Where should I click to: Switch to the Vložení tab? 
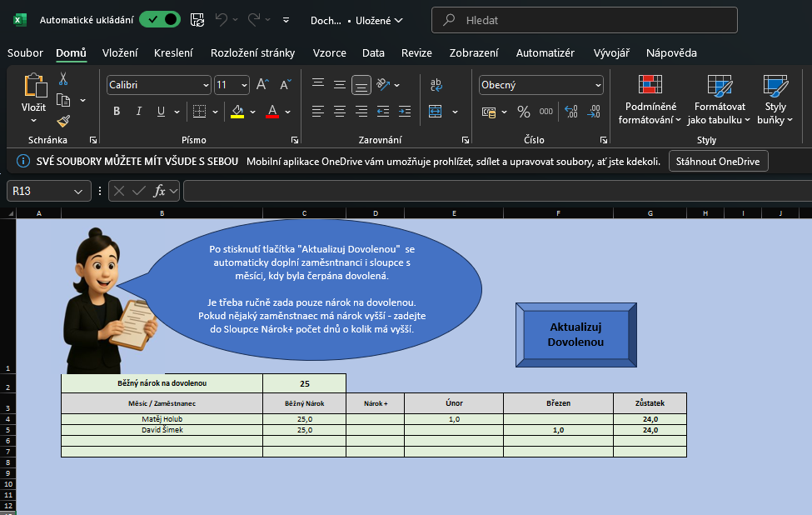coord(120,53)
